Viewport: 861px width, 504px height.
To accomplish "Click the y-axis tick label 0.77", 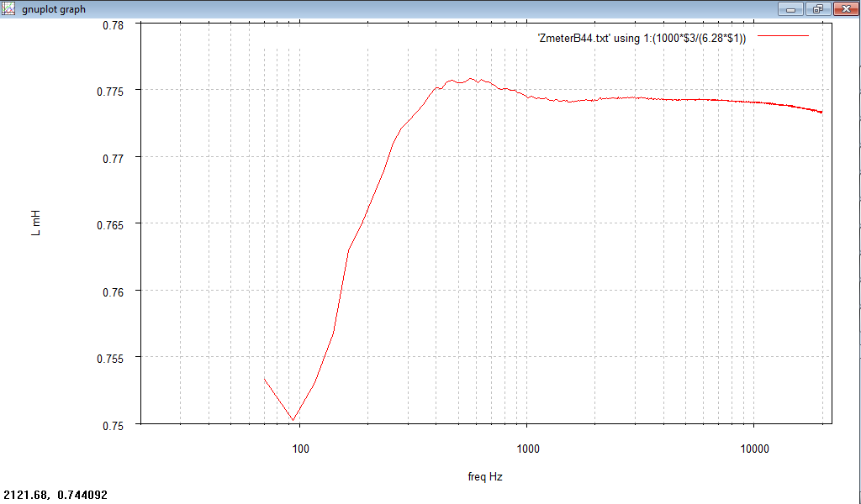I will tap(114, 159).
